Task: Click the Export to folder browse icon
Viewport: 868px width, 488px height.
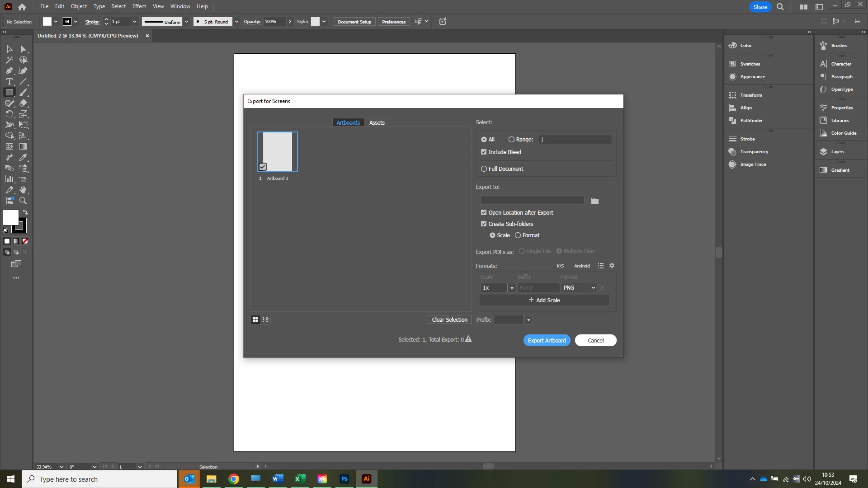Action: tap(595, 201)
